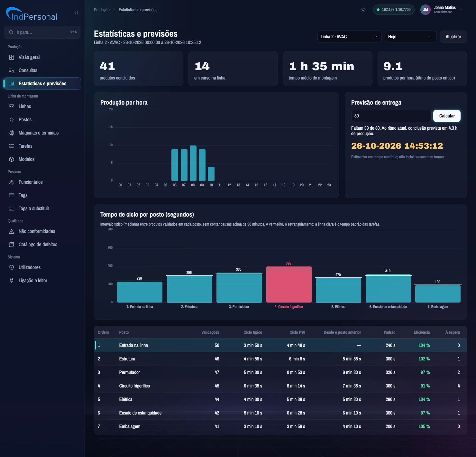Image resolution: width=476 pixels, height=457 pixels.
Task: Click the Não conformidades warning triangle icon
Action: 12,231
